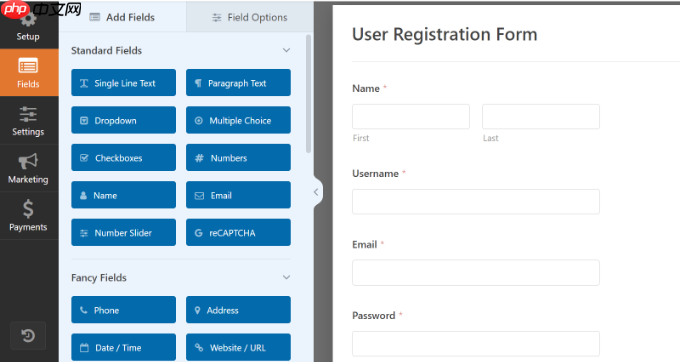The image size is (680, 362).
Task: Add an Address field
Action: tap(238, 310)
